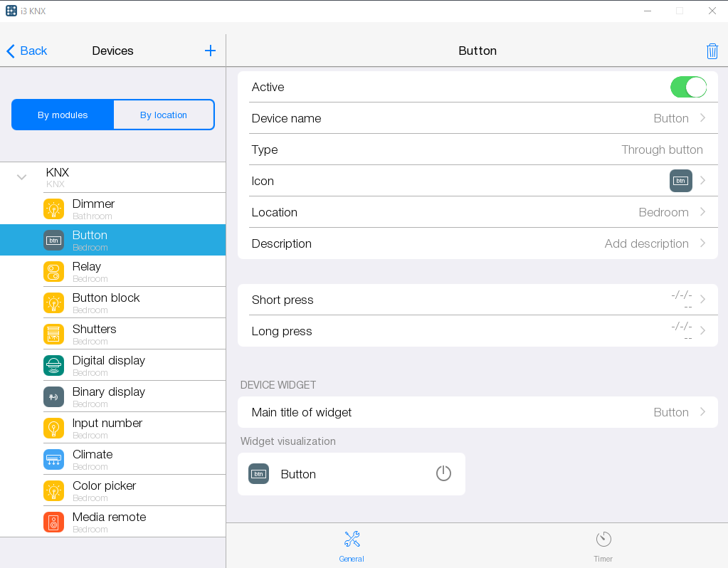The image size is (728, 568).
Task: Open the Color picker device
Action: click(x=104, y=490)
